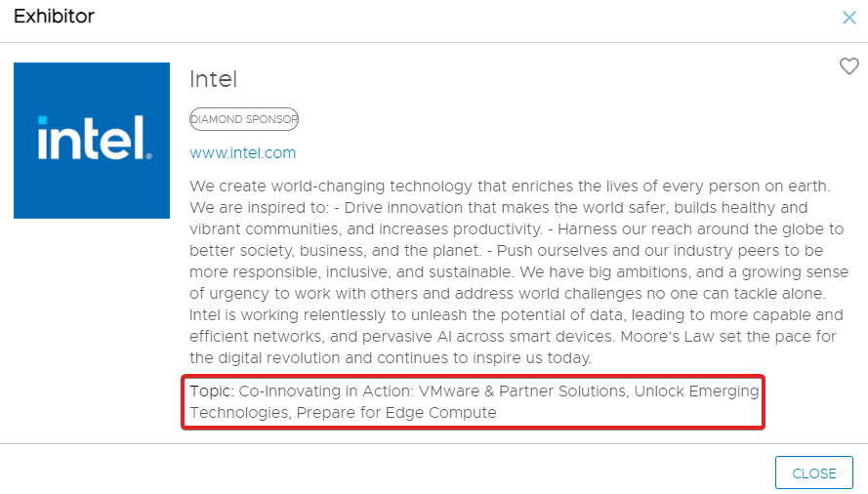Click the "Exhibitor" dialog title

pos(55,18)
